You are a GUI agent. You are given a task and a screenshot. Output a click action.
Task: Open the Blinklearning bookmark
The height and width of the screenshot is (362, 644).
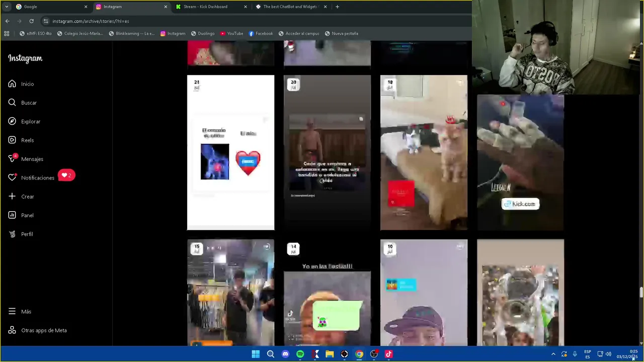pyautogui.click(x=132, y=34)
